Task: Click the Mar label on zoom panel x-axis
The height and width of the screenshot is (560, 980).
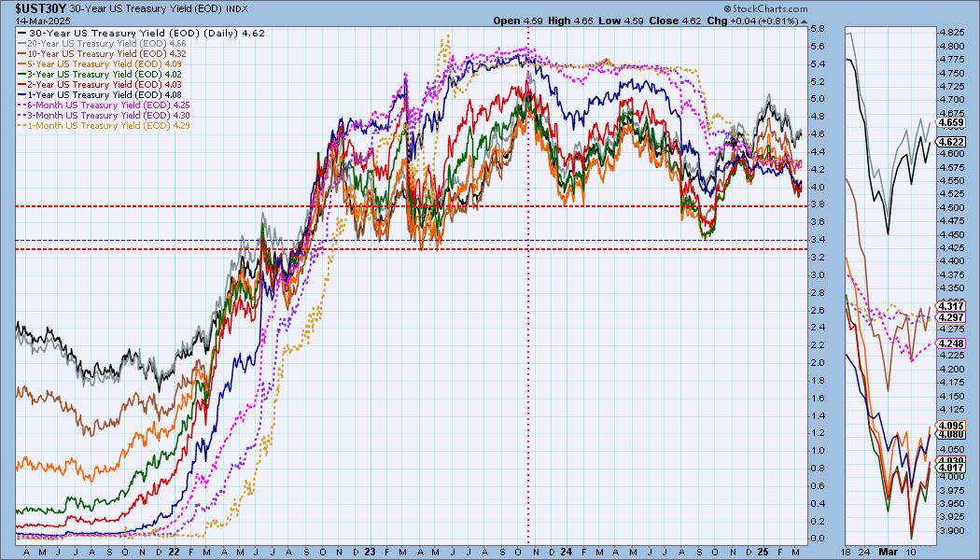Action: point(888,553)
